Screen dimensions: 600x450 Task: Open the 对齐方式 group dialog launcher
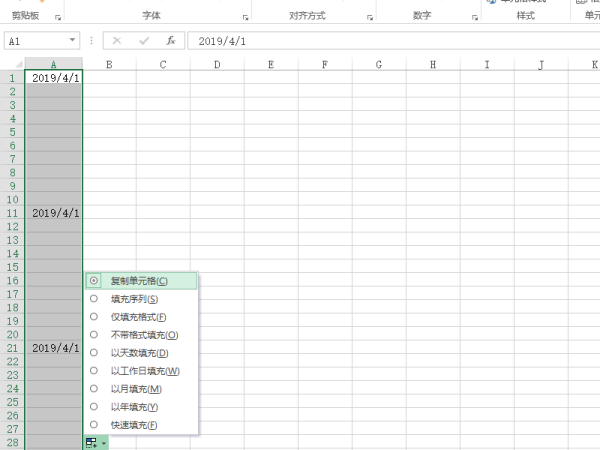(369, 18)
